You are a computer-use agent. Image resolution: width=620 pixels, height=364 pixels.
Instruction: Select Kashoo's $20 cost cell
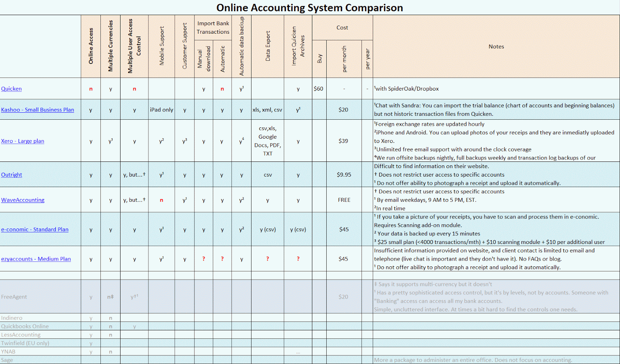pos(343,110)
